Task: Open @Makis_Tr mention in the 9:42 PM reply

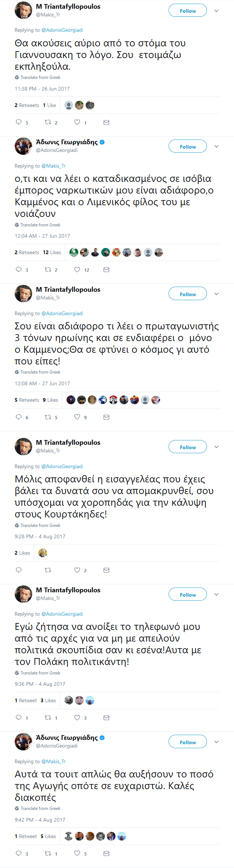Action: tap(53, 761)
